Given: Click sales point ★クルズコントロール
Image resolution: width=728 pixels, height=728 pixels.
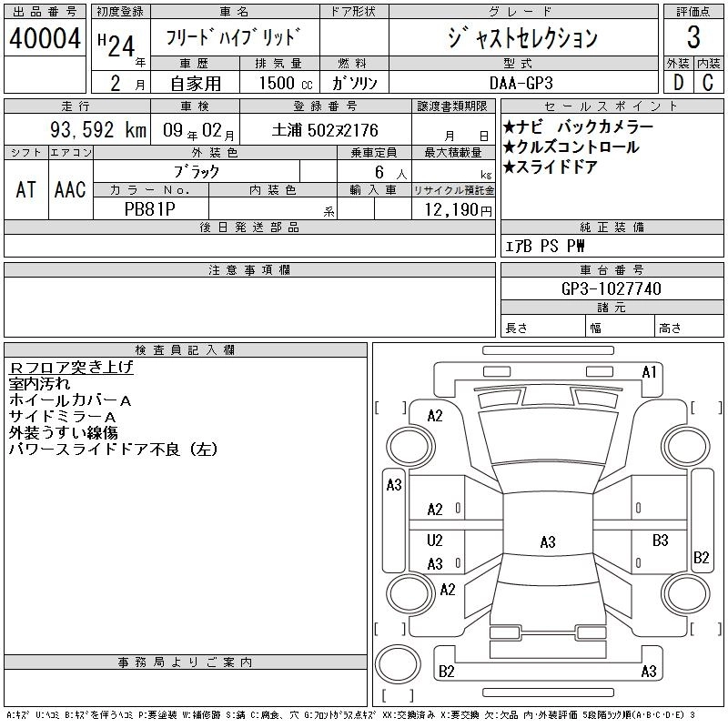Looking at the screenshot, I should click(x=571, y=147).
